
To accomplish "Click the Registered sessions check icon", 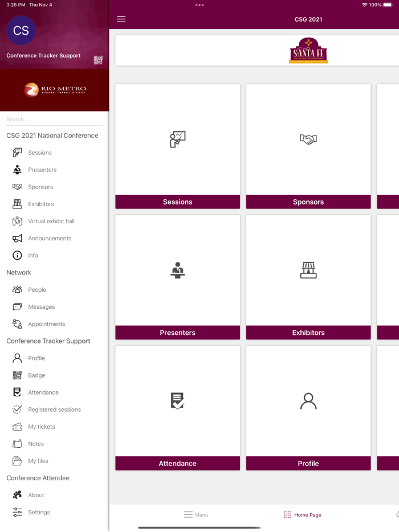I will coord(17,410).
